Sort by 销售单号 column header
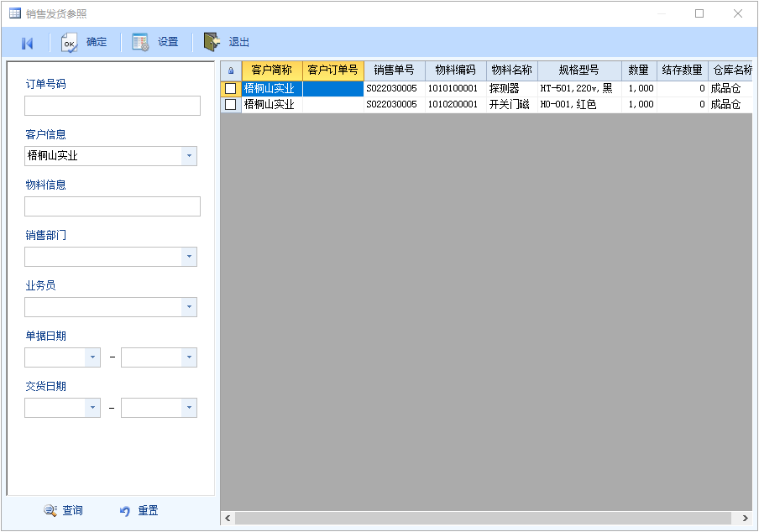The width and height of the screenshot is (759, 532). (395, 70)
